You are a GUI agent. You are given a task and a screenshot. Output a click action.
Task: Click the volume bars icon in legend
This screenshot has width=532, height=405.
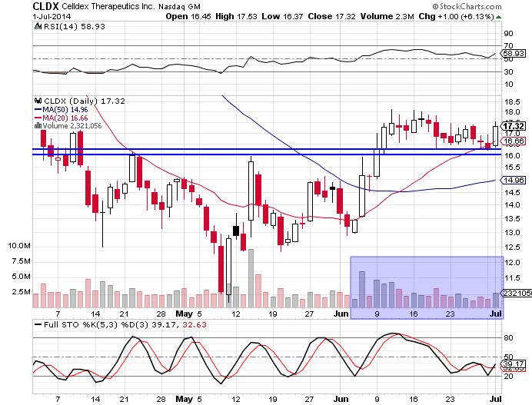pyautogui.click(x=38, y=126)
